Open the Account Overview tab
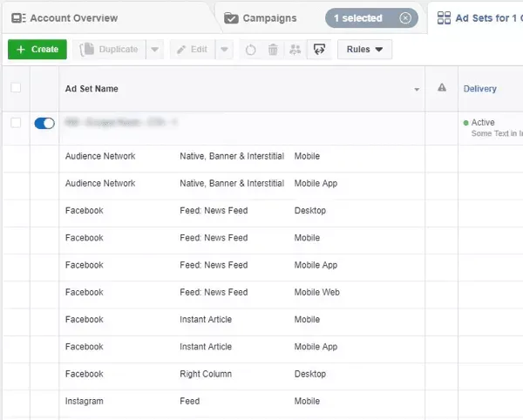The image size is (523, 420). tap(73, 18)
